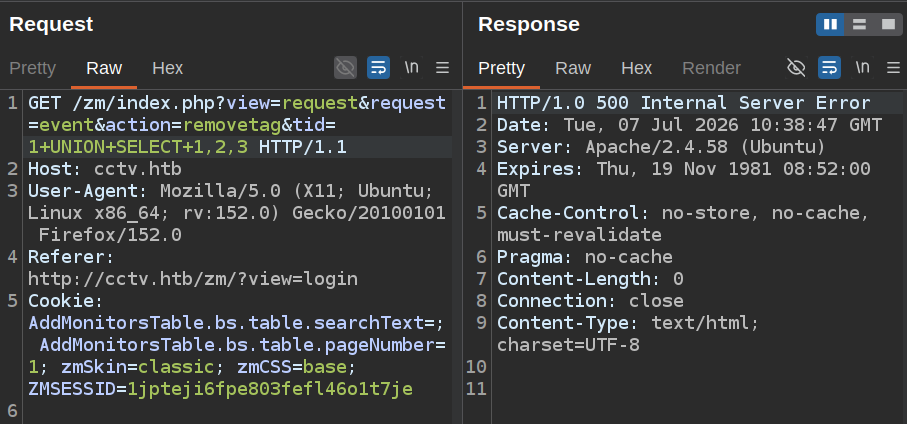Switch Request view to Pretty tab
This screenshot has width=907, height=424.
click(32, 68)
